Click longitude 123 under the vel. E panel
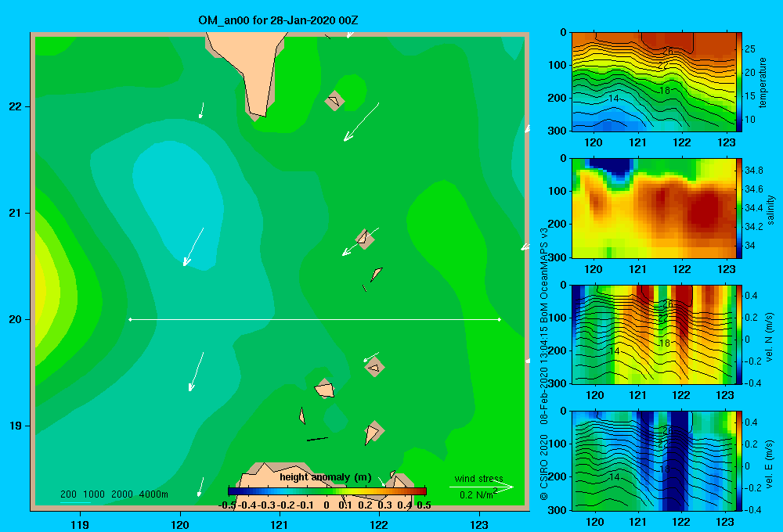The width and height of the screenshot is (783, 532). 725,522
